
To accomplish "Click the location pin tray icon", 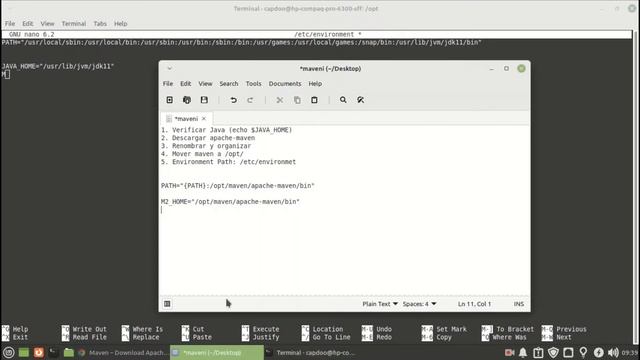I will click(x=583, y=352).
